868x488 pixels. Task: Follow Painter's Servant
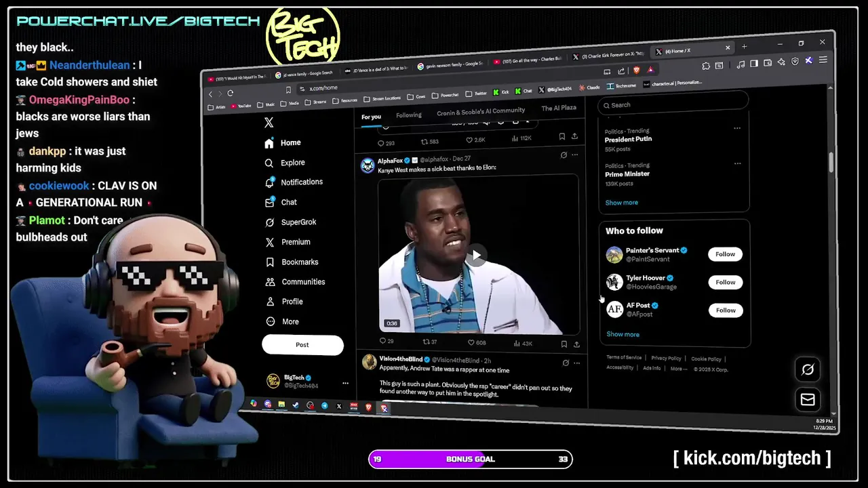[x=725, y=254]
